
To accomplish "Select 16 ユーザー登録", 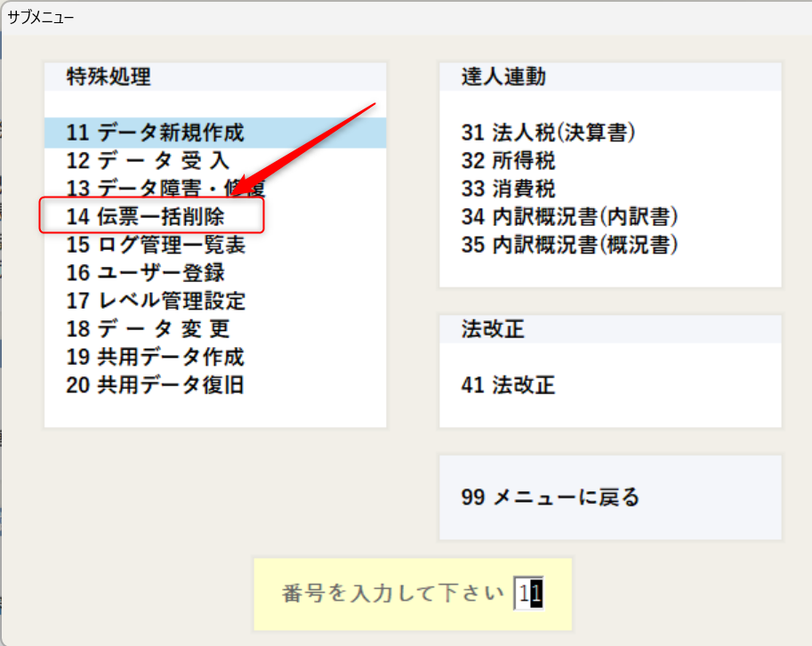I will pos(145,272).
